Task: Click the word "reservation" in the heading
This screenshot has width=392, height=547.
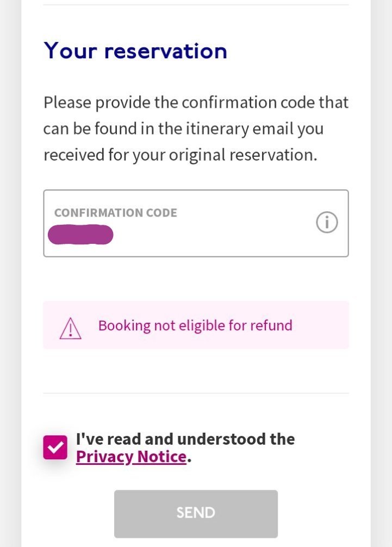Action: (165, 51)
